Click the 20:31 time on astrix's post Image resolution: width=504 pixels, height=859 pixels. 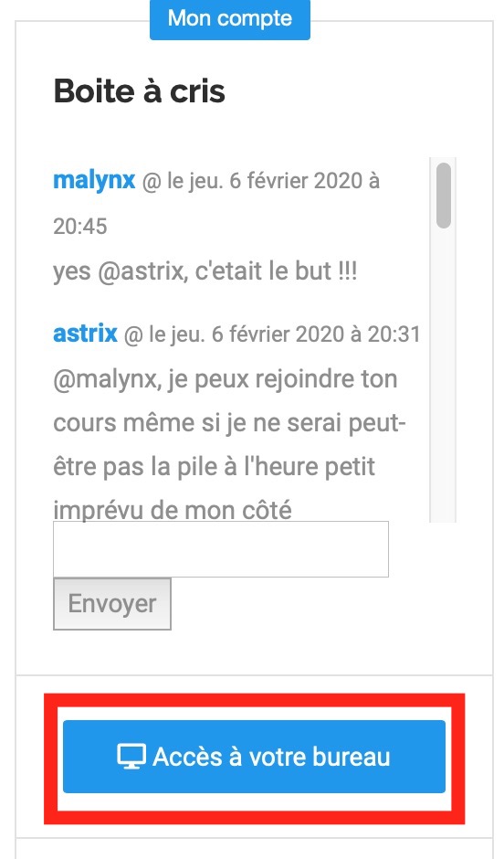point(394,334)
